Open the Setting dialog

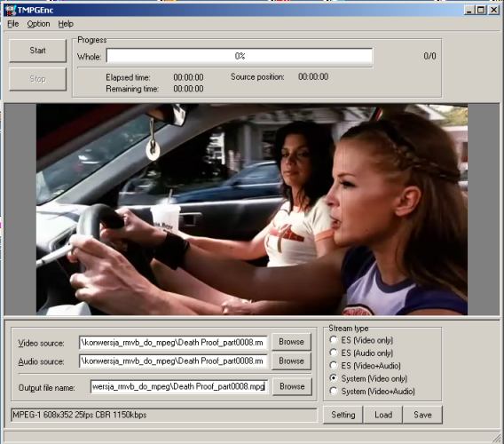(343, 415)
